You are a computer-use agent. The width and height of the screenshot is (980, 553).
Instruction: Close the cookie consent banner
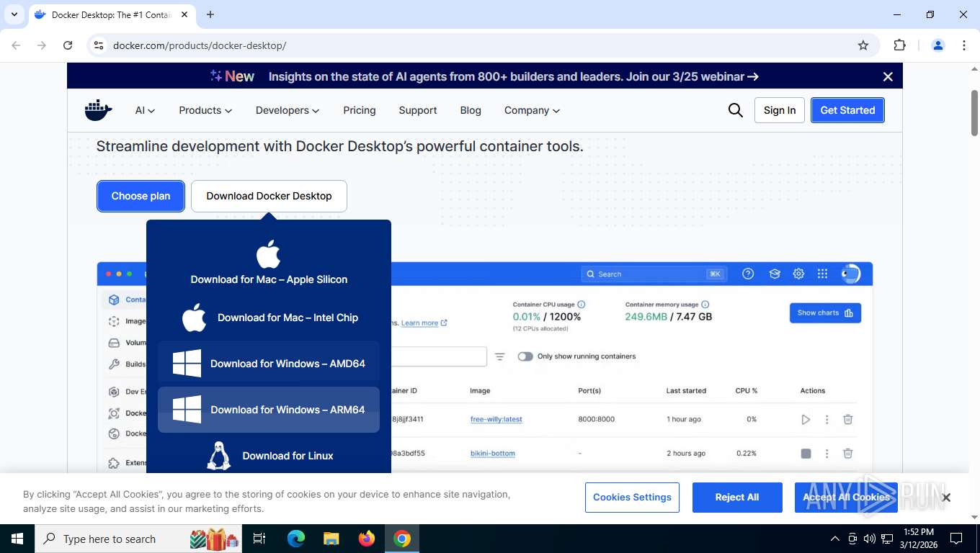[946, 498]
